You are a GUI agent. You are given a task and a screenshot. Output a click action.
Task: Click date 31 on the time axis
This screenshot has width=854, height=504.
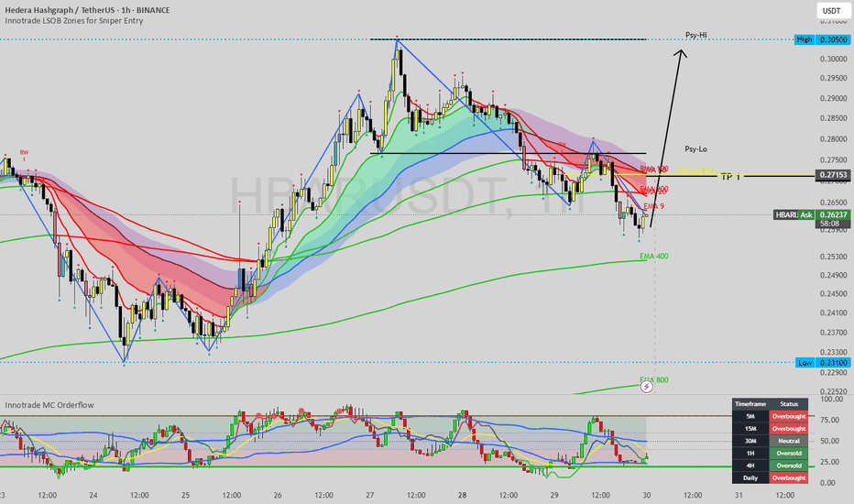point(739,495)
